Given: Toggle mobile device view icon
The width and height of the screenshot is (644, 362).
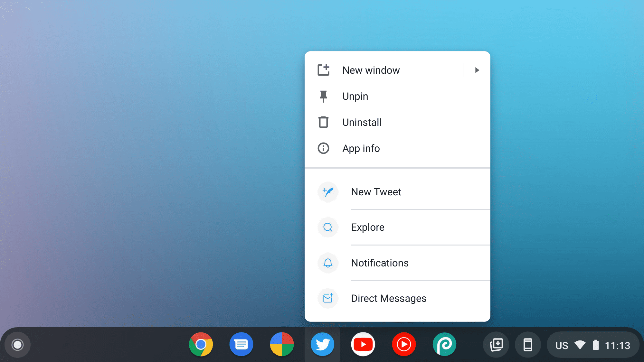Looking at the screenshot, I should click(527, 345).
